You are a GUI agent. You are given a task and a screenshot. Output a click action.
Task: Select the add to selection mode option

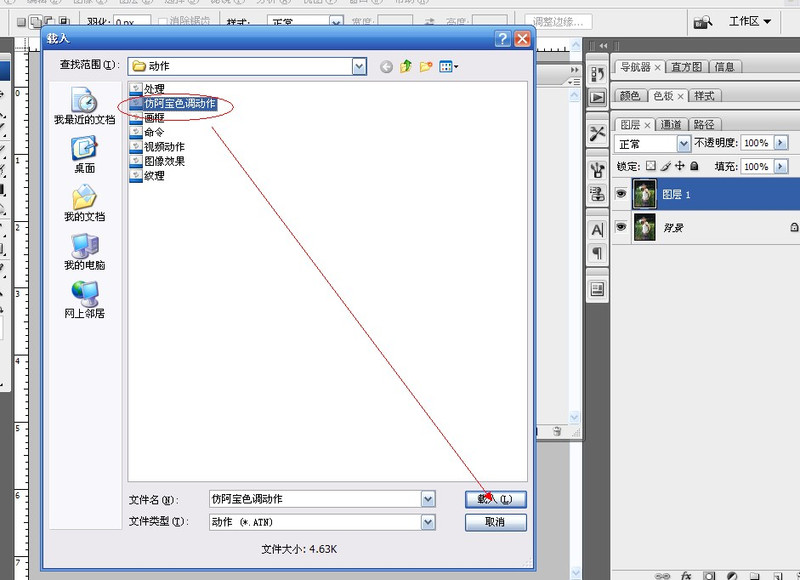pyautogui.click(x=36, y=22)
